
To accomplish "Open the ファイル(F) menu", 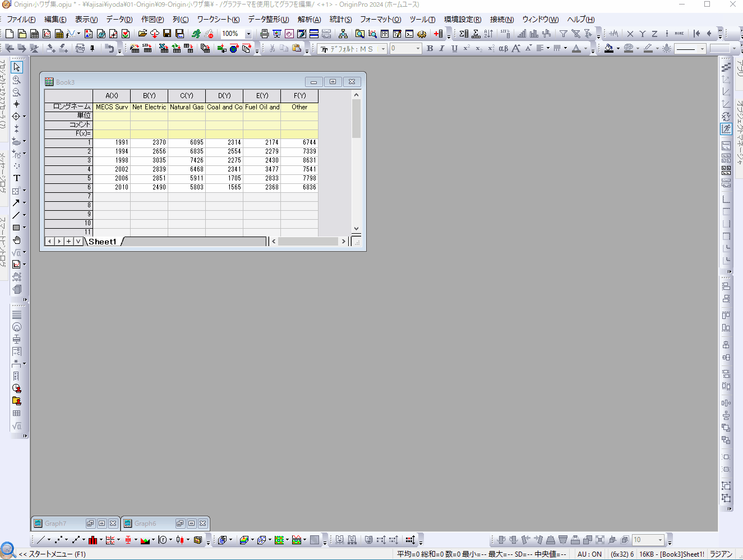I will (21, 19).
